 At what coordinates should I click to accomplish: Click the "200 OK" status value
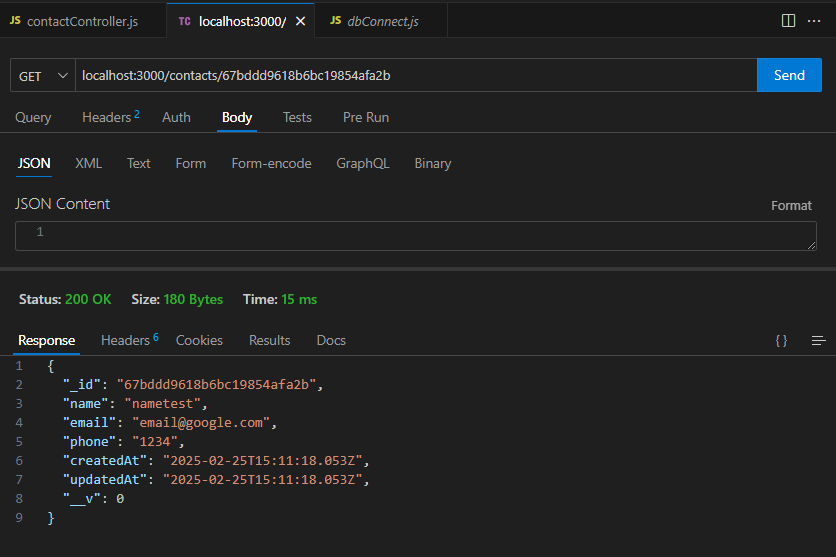(x=88, y=300)
